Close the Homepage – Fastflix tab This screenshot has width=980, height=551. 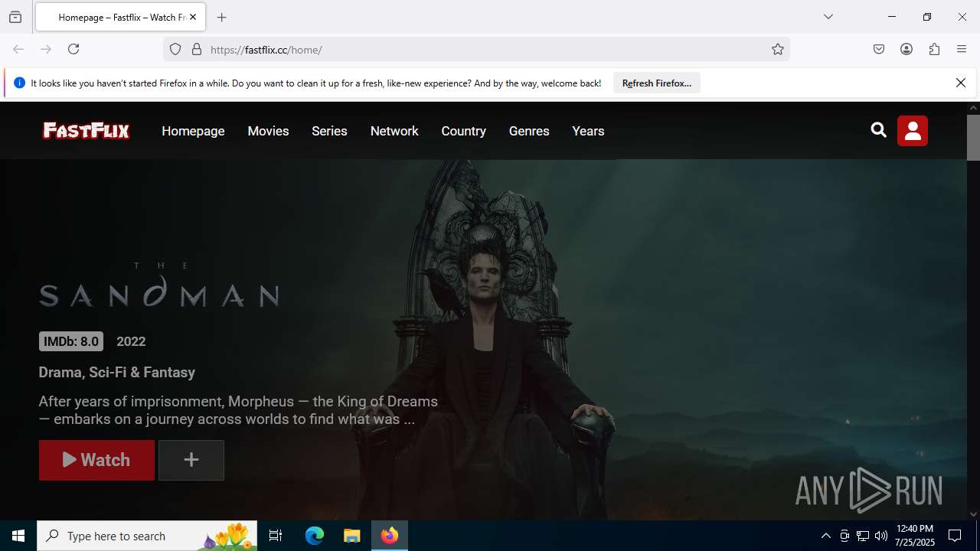193,17
